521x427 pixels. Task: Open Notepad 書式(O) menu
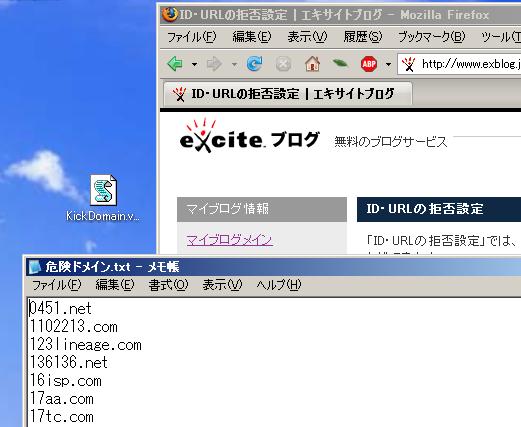[168, 285]
